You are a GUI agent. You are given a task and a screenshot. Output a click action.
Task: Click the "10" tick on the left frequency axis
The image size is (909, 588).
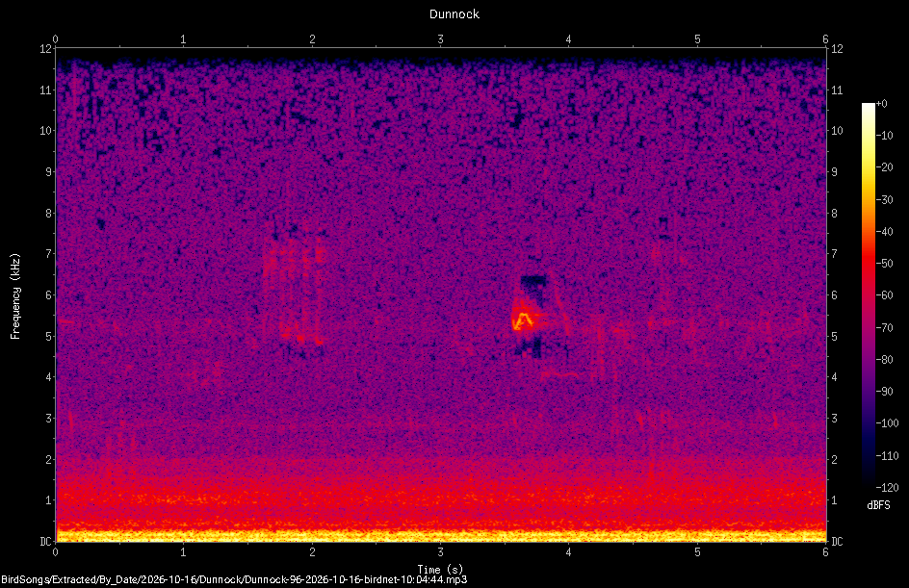45,131
